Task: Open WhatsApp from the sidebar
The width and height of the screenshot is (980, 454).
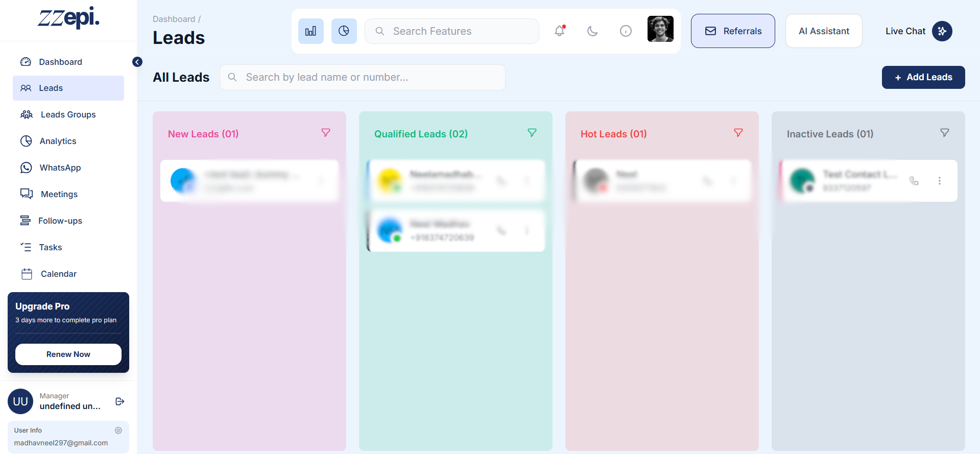Action: [60, 168]
